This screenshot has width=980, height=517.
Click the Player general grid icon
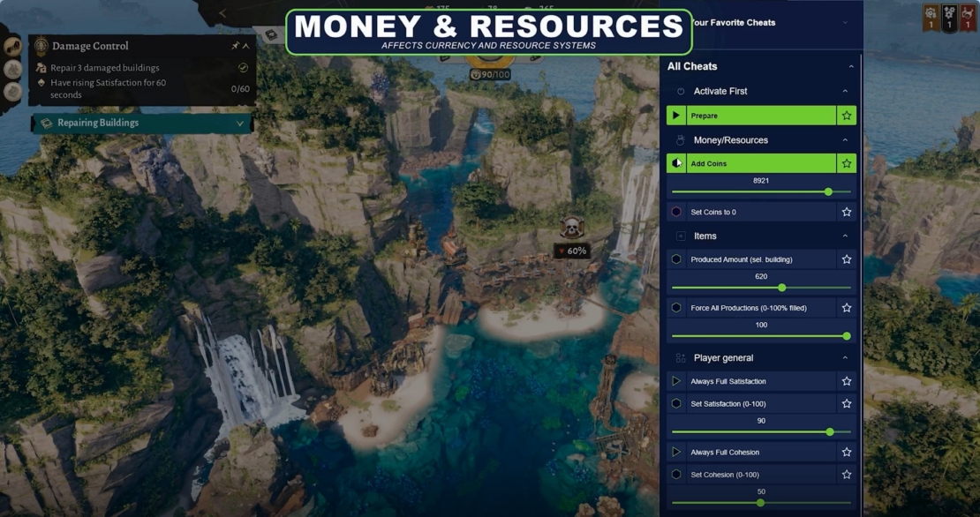tap(681, 358)
